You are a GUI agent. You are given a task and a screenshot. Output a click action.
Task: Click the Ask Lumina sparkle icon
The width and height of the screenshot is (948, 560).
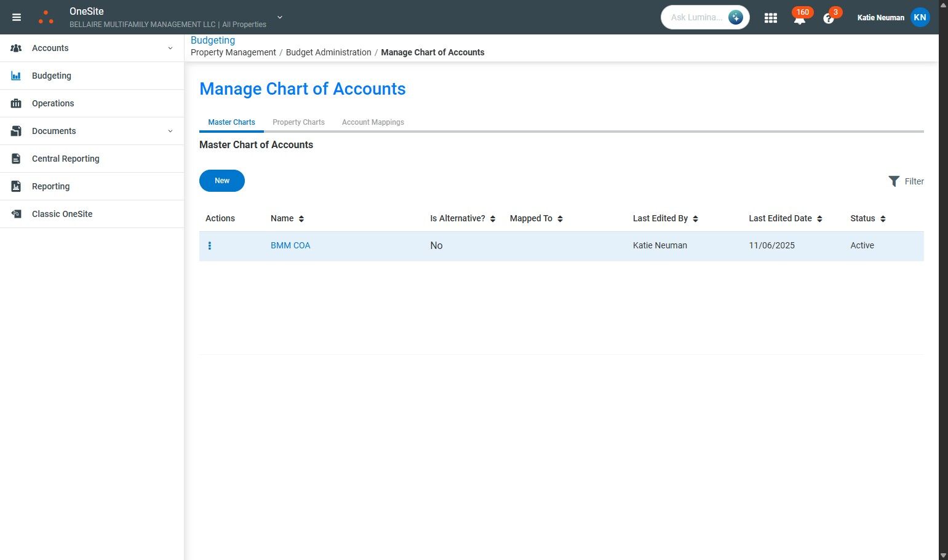coord(736,17)
